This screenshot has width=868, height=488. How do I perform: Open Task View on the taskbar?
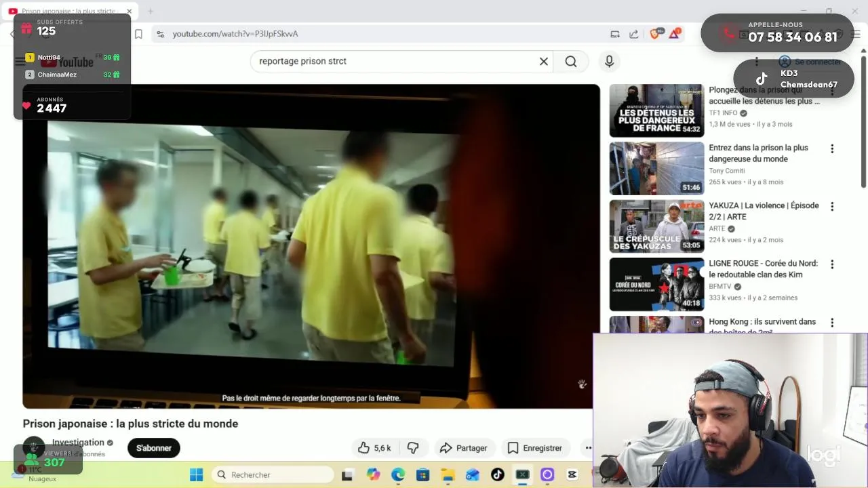click(347, 474)
